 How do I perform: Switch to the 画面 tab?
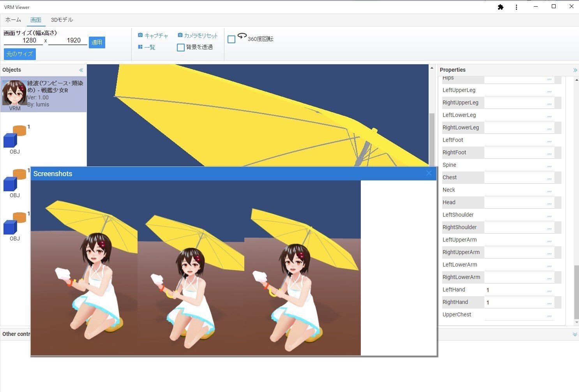pos(36,19)
